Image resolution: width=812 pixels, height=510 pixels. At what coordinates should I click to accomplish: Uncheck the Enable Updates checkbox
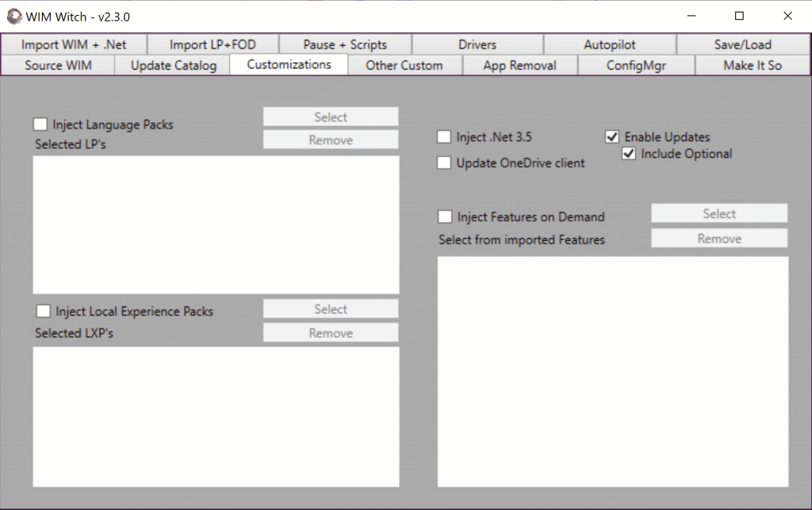pyautogui.click(x=612, y=136)
